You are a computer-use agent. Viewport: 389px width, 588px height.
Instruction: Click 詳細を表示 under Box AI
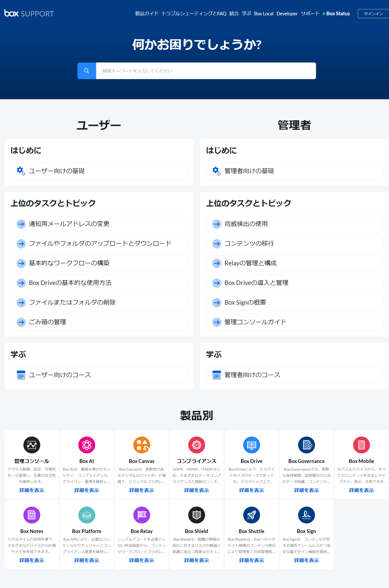pos(87,490)
